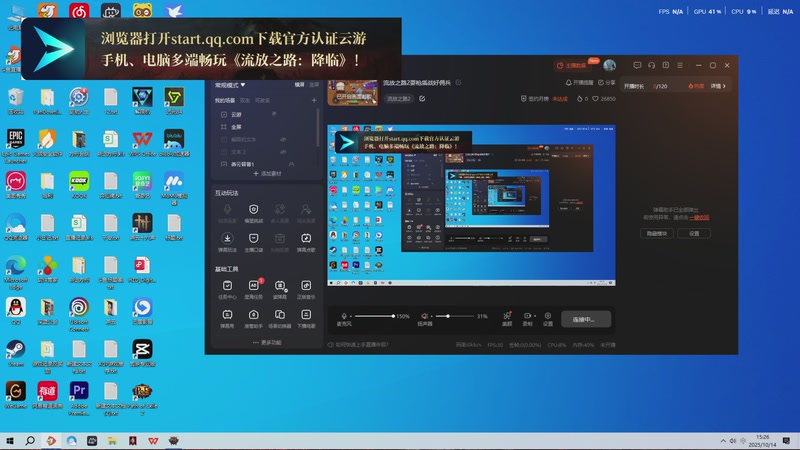
Task: Select the 全屏 source row
Action: [265, 127]
